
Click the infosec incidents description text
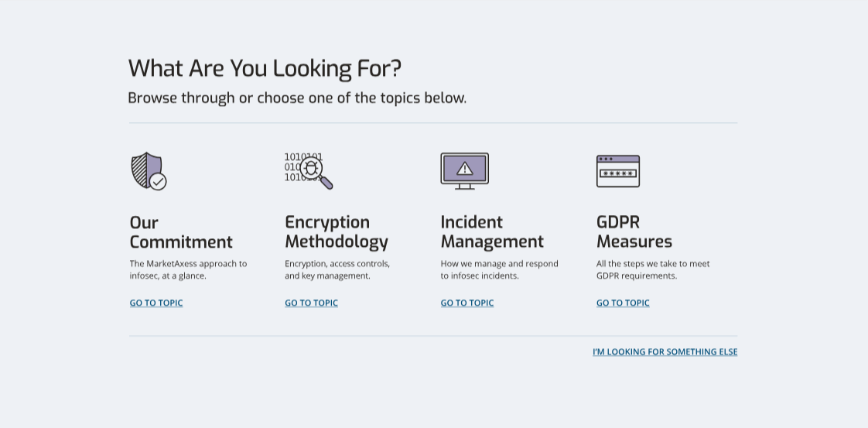[x=499, y=269]
